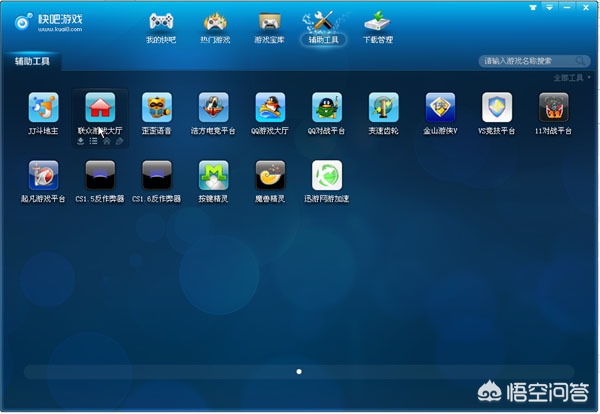600x414 pixels.
Task: Launch the 联众游戏大厅 red house icon
Action: pos(100,107)
